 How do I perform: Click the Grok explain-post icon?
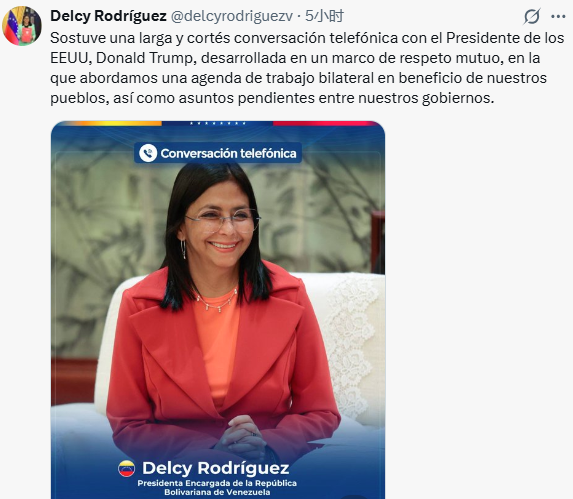pos(532,16)
